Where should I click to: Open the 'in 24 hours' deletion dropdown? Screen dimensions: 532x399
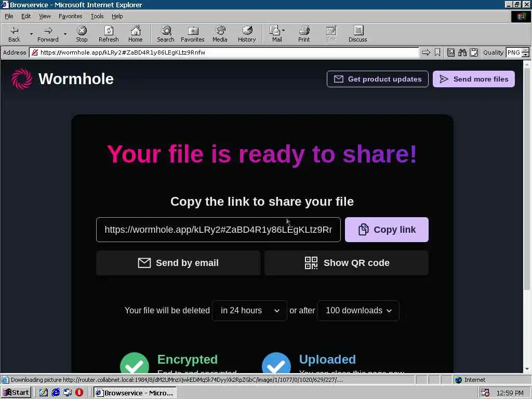[250, 311]
